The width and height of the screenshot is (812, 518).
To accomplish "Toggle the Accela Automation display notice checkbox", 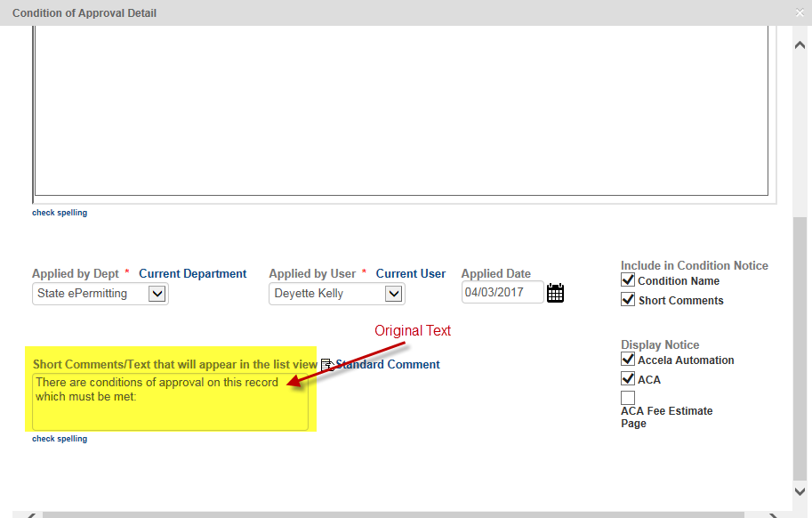I will click(x=628, y=360).
